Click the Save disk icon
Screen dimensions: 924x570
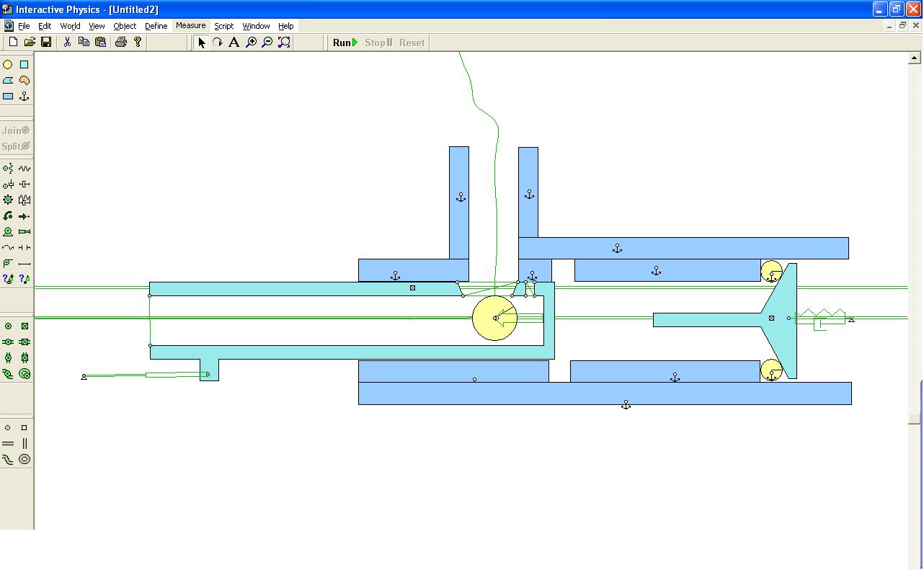pos(46,43)
